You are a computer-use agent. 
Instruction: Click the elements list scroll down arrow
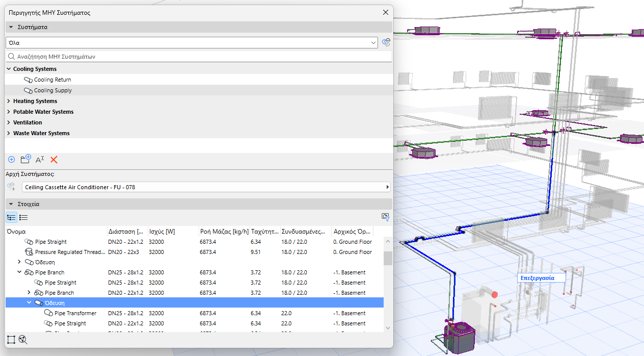[388, 328]
